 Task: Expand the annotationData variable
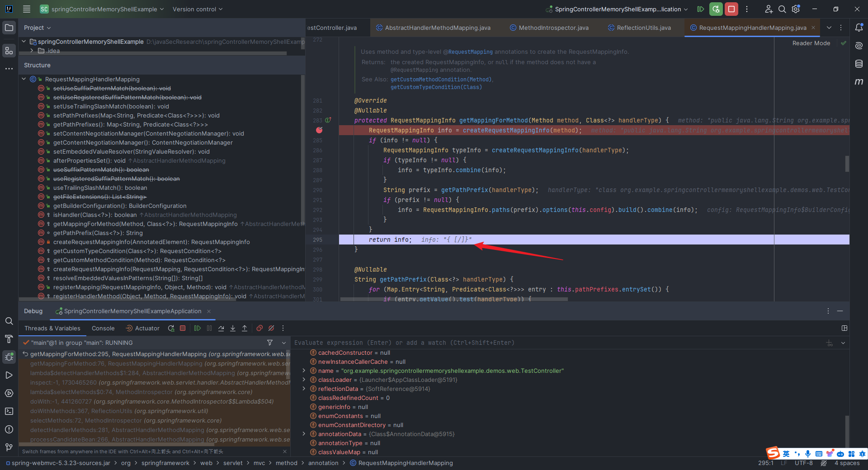[304, 434]
